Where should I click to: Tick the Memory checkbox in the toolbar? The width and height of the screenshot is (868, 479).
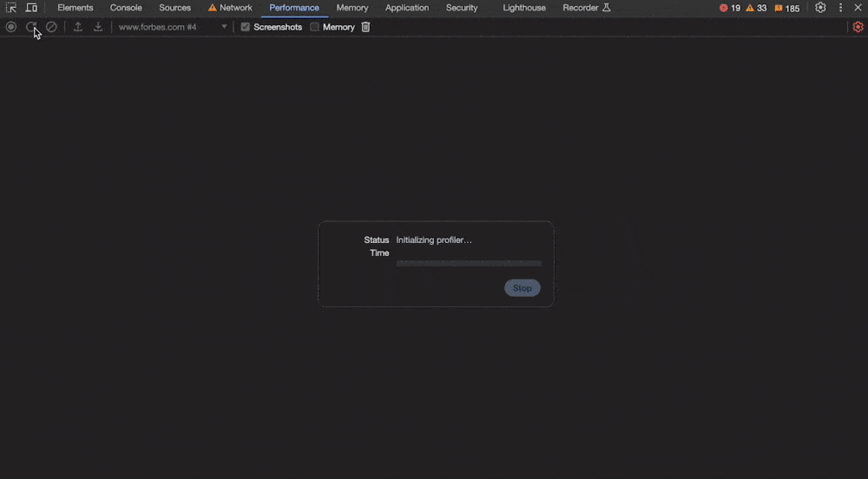pyautogui.click(x=314, y=27)
